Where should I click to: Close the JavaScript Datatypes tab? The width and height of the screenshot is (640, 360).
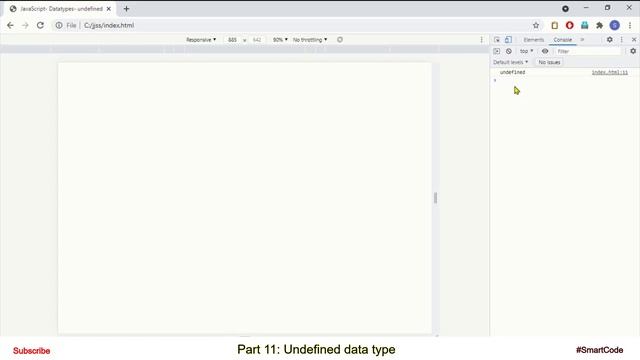click(109, 9)
